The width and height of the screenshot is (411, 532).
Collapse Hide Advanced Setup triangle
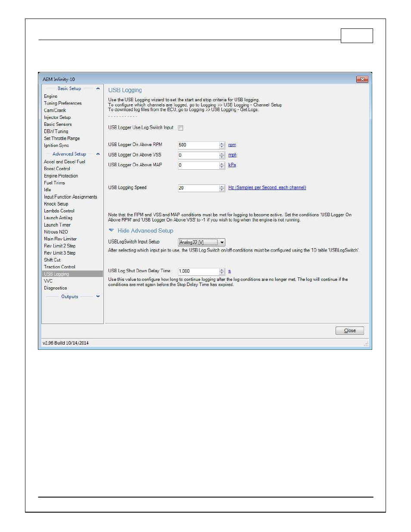tap(111, 230)
